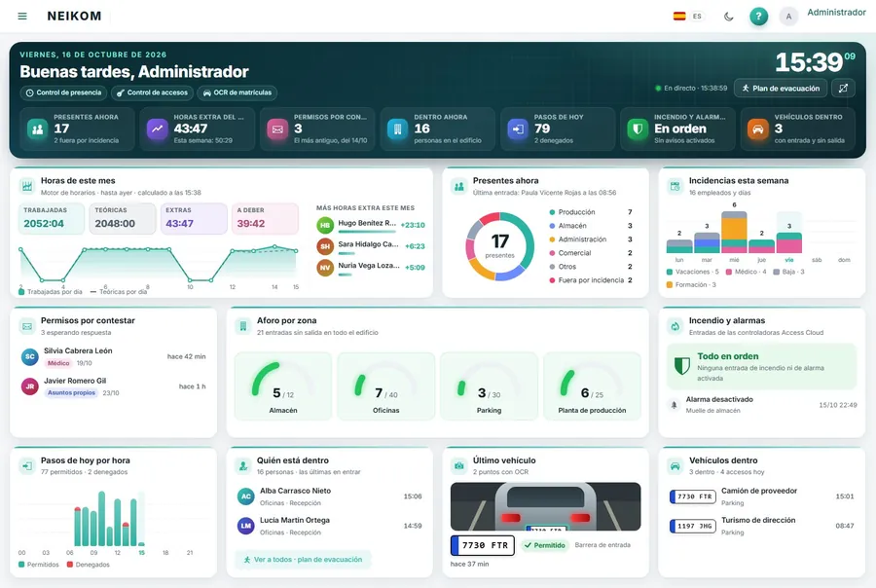Open Hugo Benitez extra hours row

[x=371, y=225]
